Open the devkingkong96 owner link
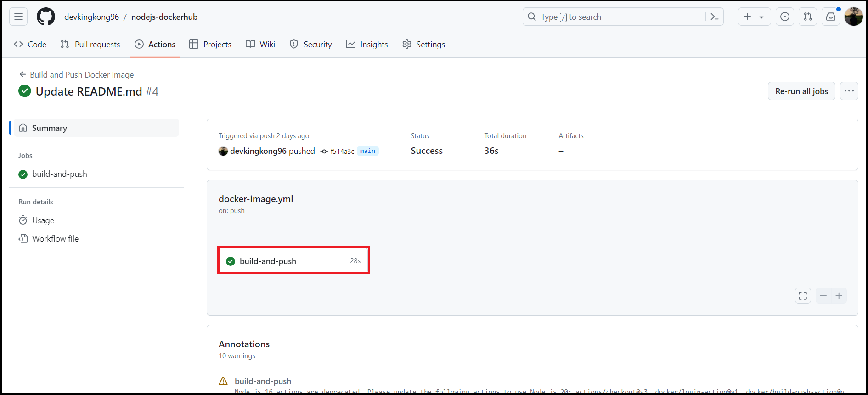 pyautogui.click(x=91, y=17)
